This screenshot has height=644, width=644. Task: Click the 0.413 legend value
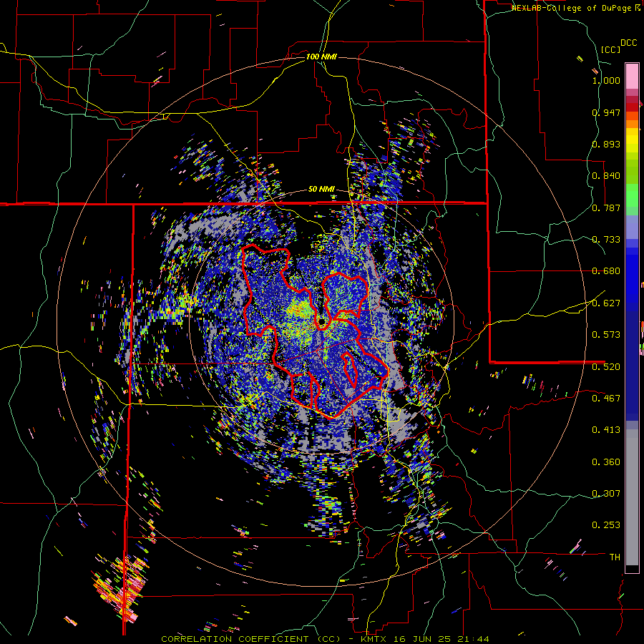[606, 430]
